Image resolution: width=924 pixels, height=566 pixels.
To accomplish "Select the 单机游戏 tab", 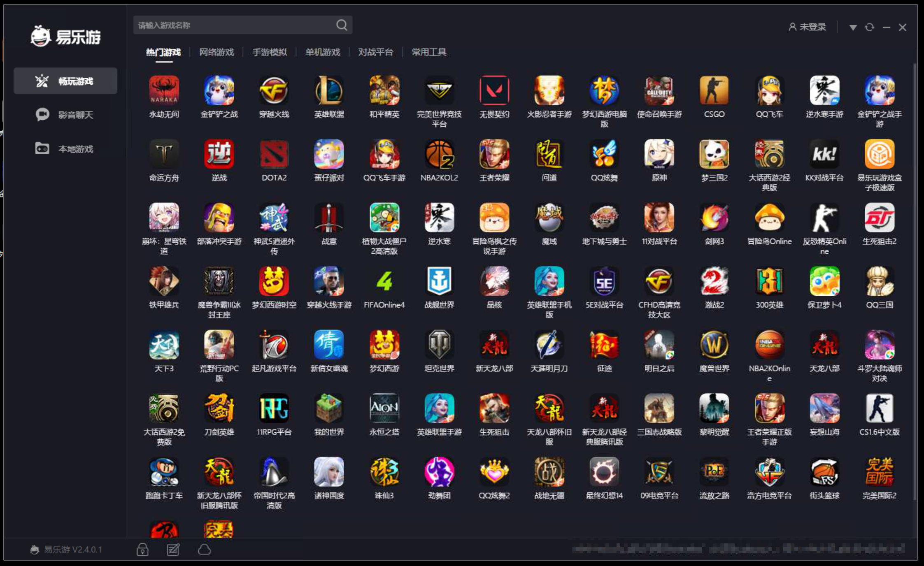I will 323,52.
